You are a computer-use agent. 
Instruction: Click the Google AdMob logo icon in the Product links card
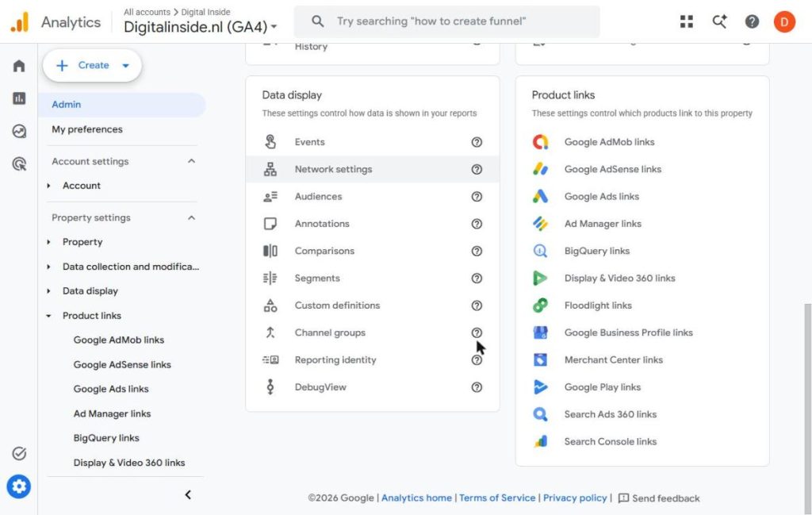[x=540, y=142]
